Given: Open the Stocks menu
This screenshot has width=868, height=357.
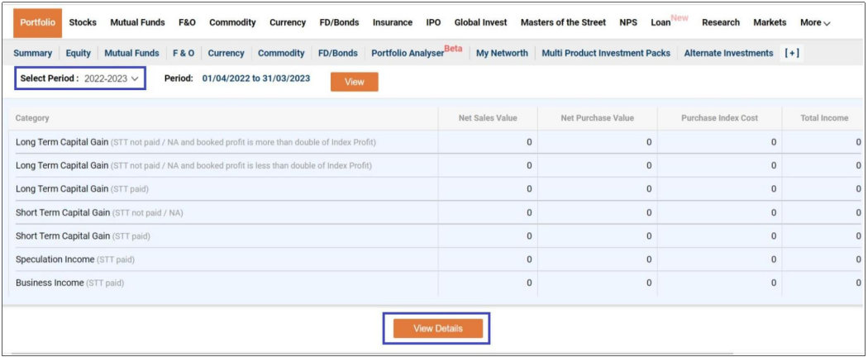Looking at the screenshot, I should pos(83,22).
